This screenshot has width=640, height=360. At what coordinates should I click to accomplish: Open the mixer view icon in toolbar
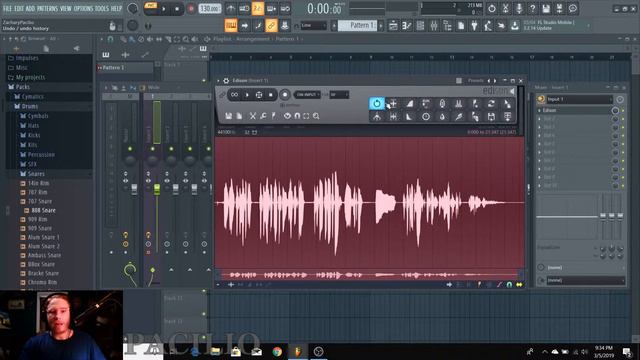(x=433, y=26)
